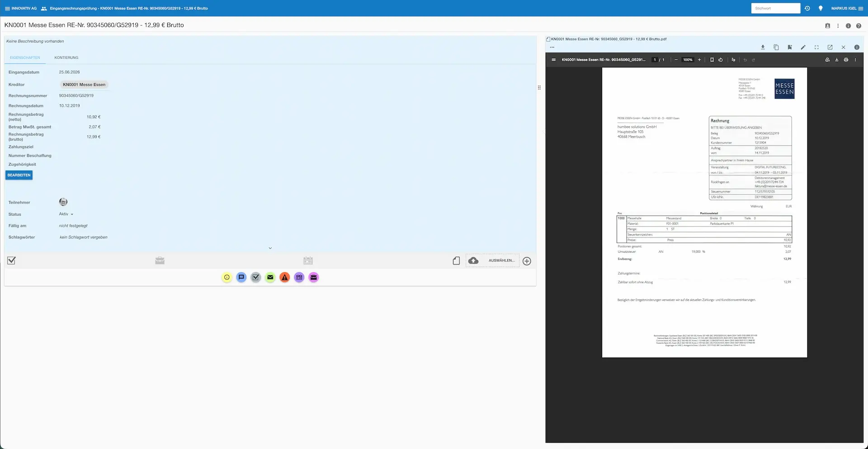Click the green mail circle button
The height and width of the screenshot is (449, 868).
click(x=270, y=277)
